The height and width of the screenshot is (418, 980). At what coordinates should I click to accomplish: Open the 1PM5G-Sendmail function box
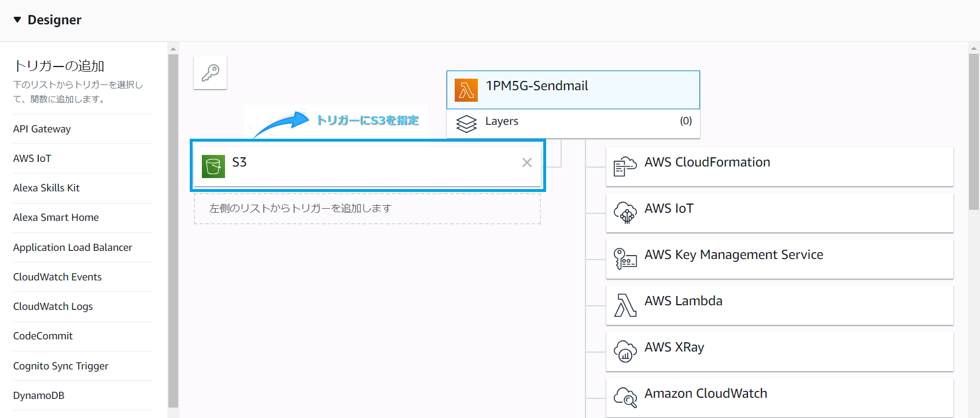573,90
